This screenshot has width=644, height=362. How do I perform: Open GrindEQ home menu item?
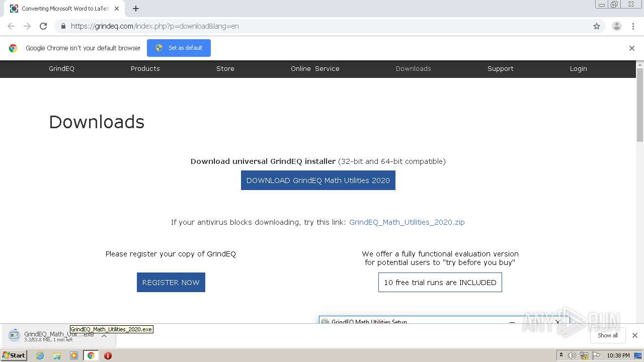(x=61, y=69)
